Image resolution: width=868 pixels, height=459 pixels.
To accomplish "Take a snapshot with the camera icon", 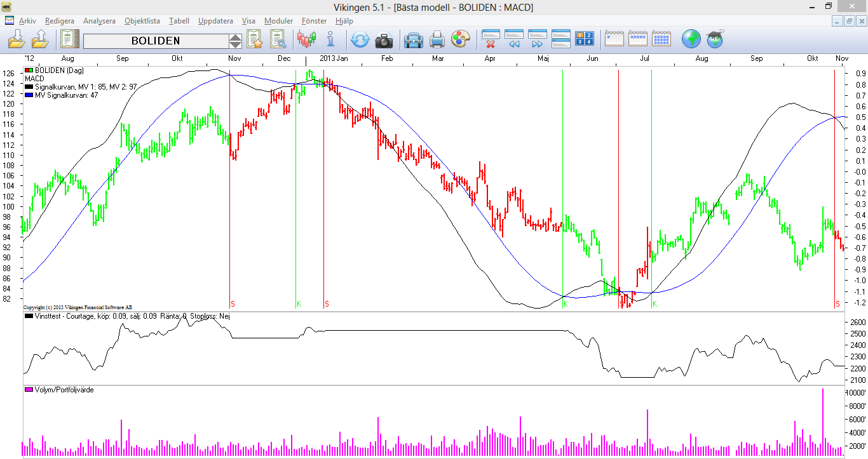I will (384, 41).
